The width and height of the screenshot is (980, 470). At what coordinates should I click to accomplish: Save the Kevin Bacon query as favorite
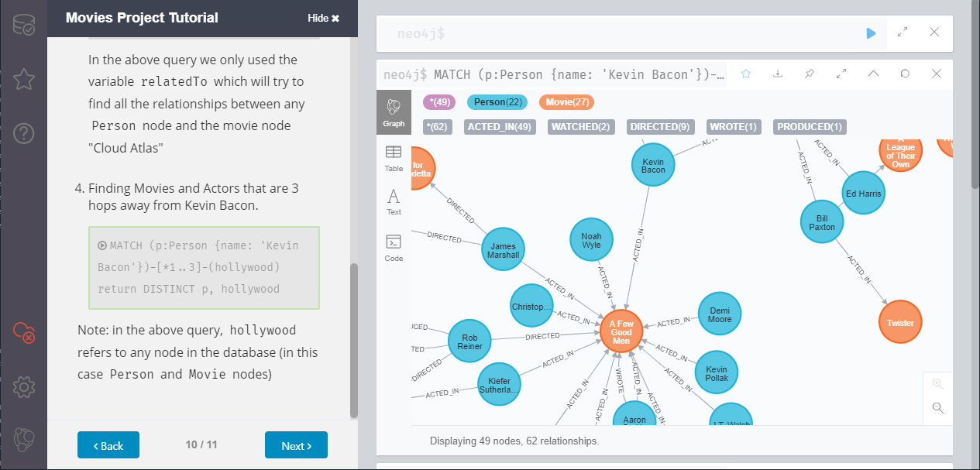(x=746, y=74)
